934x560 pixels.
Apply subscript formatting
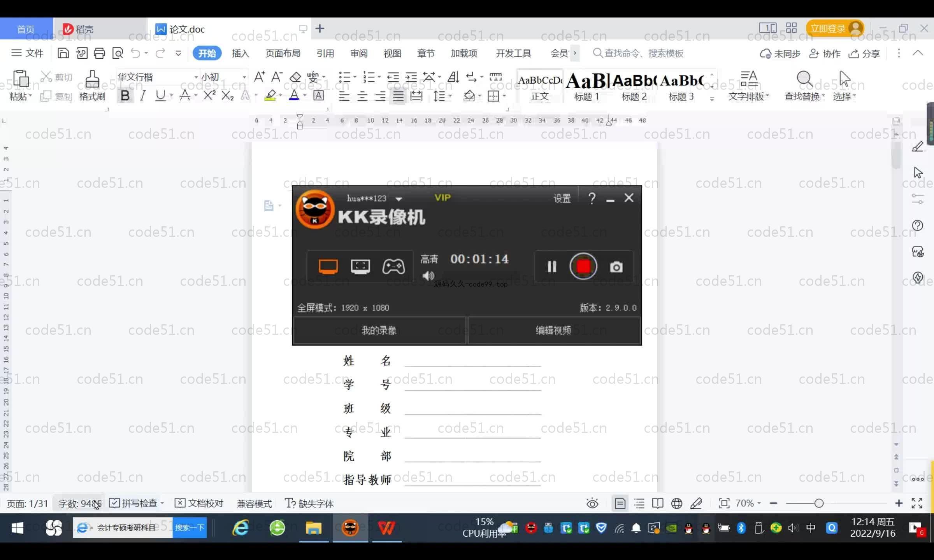pos(227,96)
